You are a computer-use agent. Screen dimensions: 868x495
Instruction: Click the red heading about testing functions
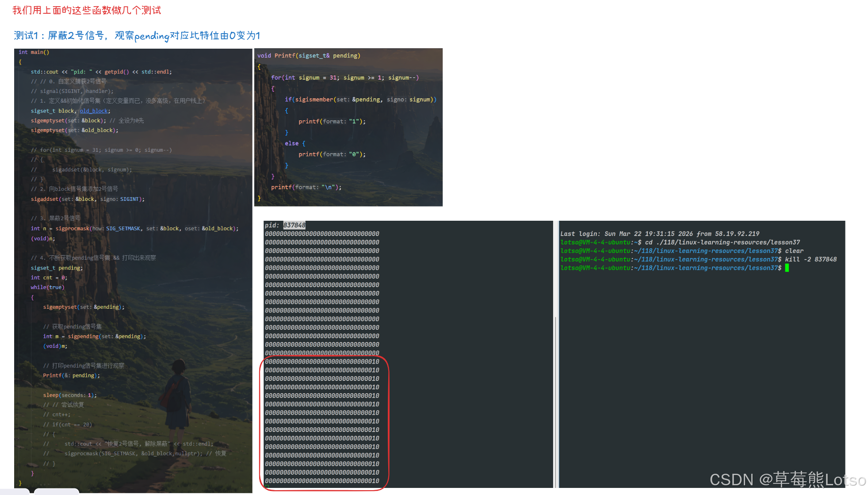(x=87, y=10)
